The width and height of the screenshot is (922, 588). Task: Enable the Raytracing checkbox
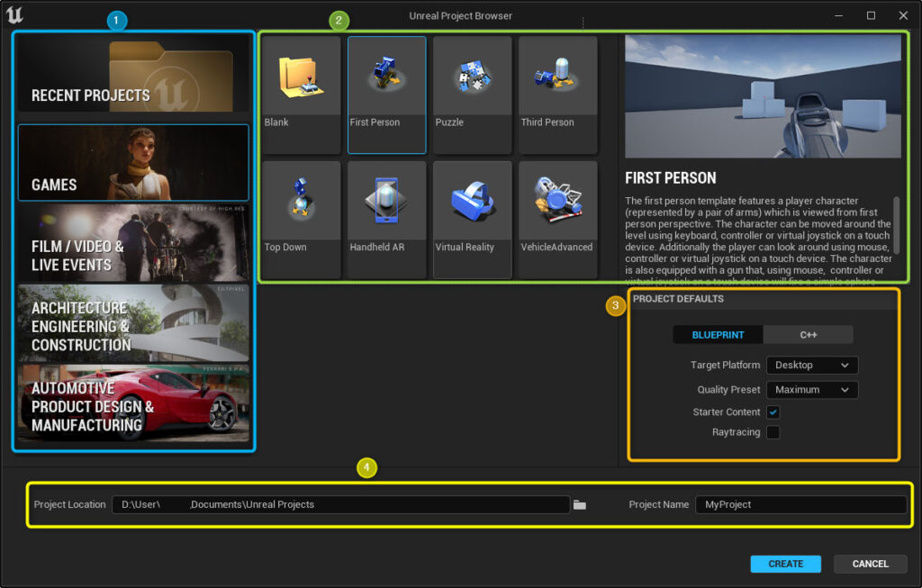[773, 432]
